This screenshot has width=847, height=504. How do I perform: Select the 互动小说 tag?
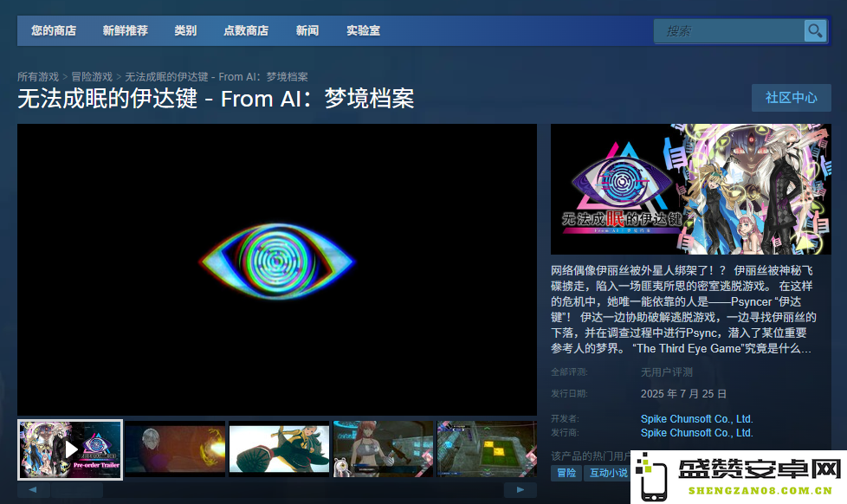608,473
